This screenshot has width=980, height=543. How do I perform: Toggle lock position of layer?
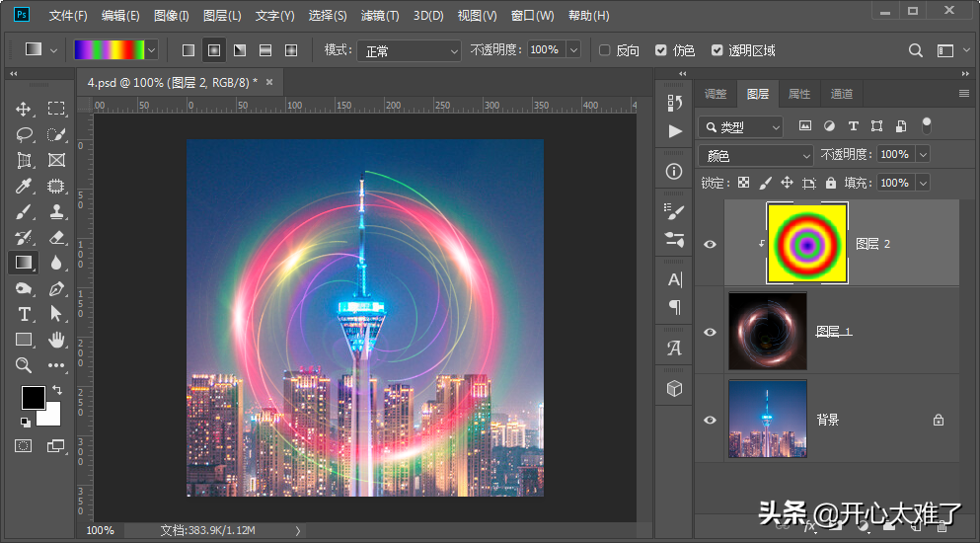[787, 183]
